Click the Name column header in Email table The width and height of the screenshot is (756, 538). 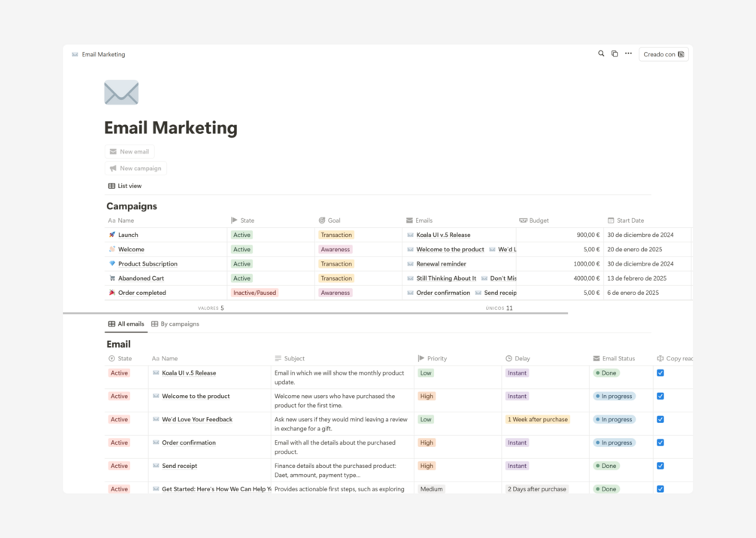[x=165, y=358]
